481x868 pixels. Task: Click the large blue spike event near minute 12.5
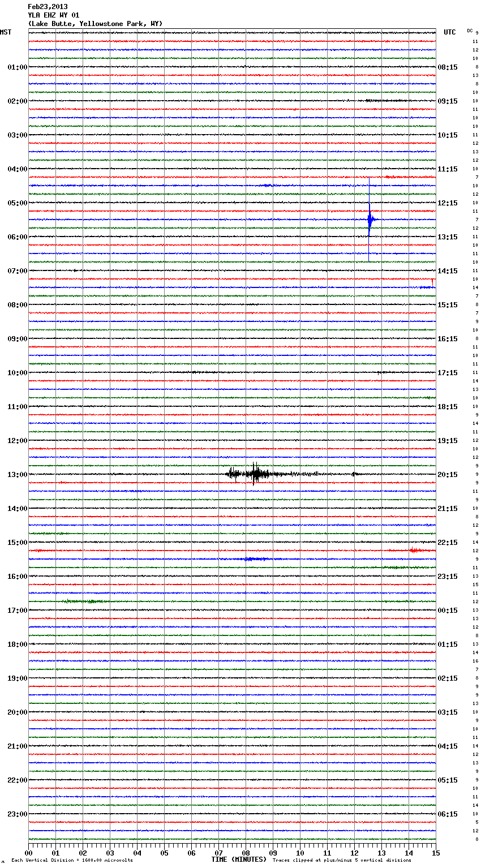(370, 219)
